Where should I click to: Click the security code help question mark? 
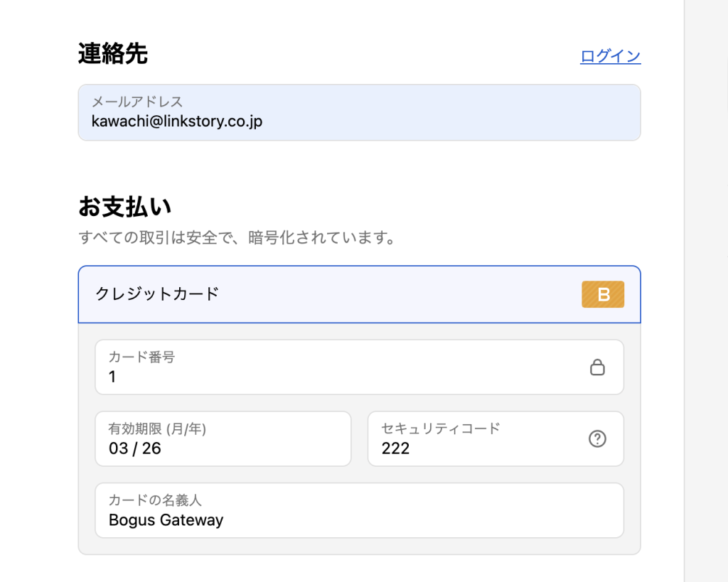(597, 439)
